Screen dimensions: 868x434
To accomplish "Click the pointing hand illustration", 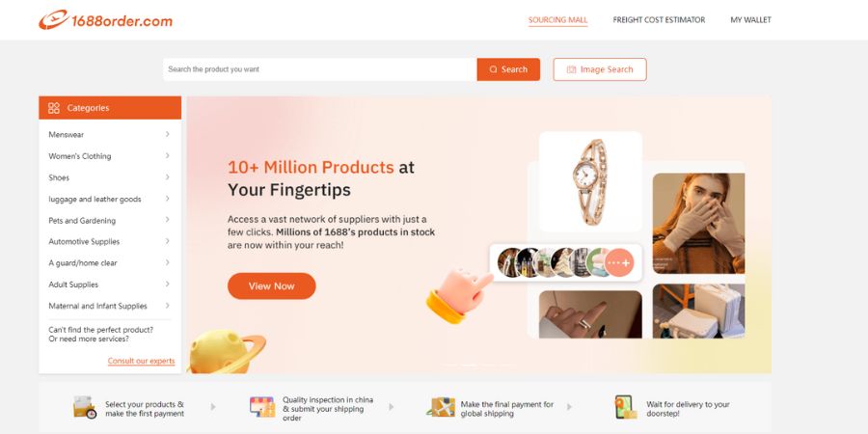I will pyautogui.click(x=459, y=295).
